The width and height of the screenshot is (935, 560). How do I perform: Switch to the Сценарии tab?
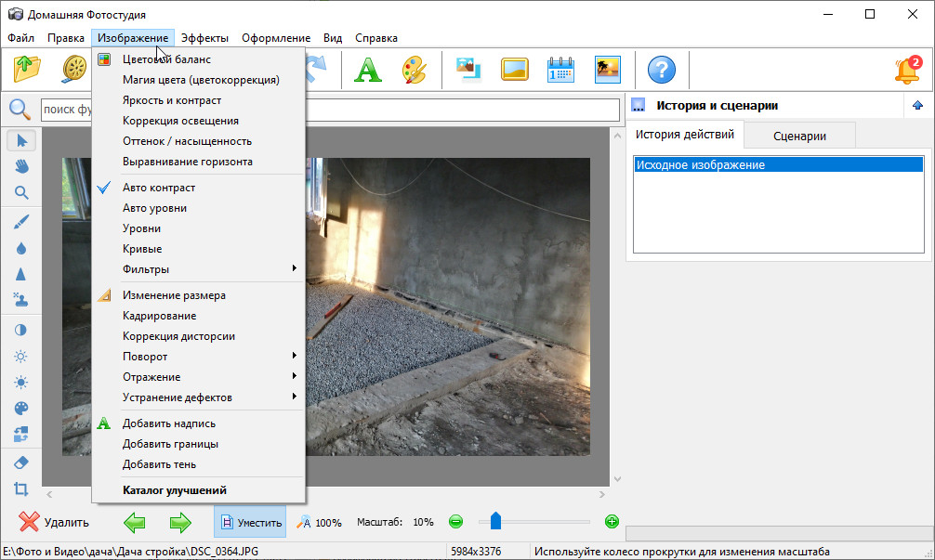[x=799, y=136]
